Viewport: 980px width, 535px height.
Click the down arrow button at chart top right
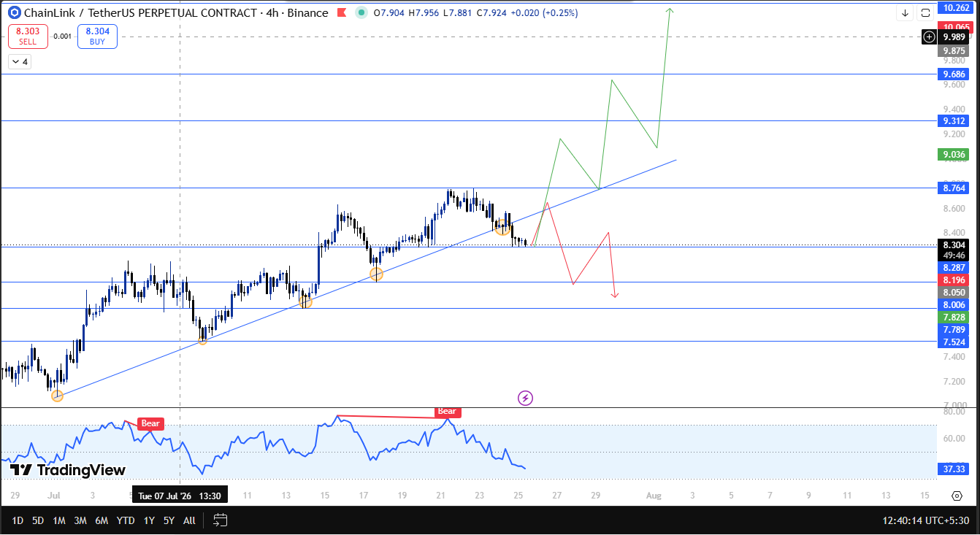pos(906,12)
